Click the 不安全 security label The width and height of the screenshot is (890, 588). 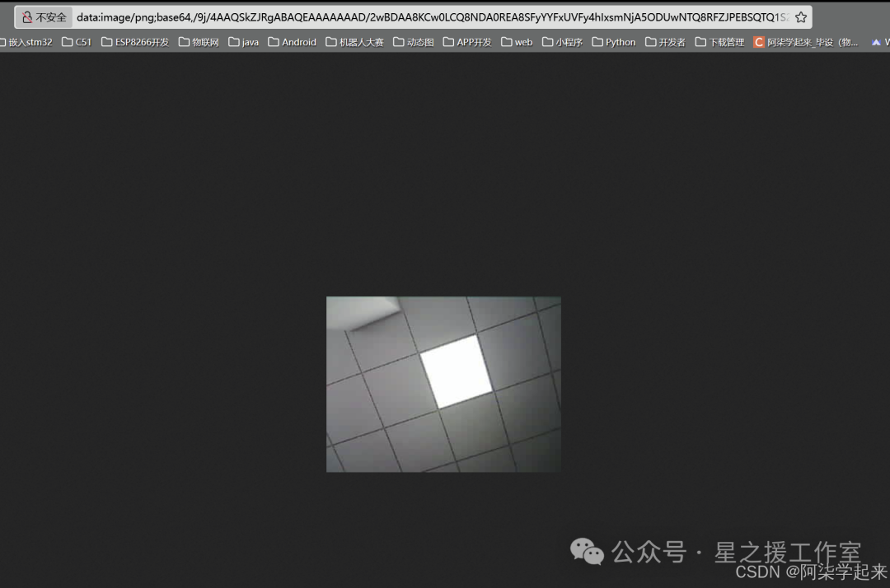click(x=51, y=17)
